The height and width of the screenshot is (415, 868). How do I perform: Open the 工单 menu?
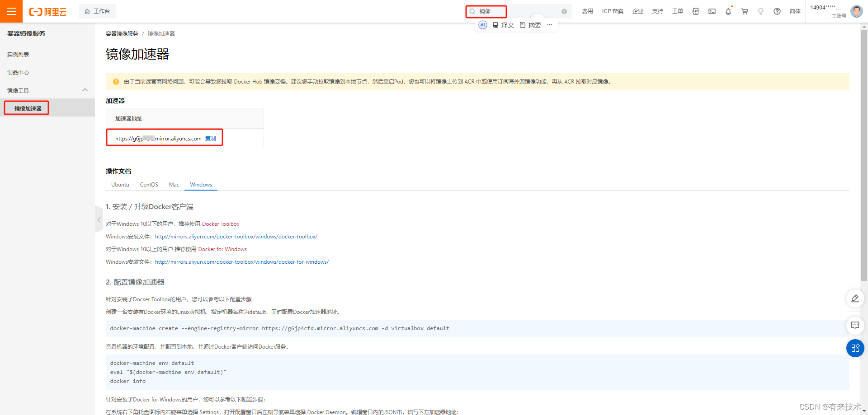pyautogui.click(x=678, y=11)
